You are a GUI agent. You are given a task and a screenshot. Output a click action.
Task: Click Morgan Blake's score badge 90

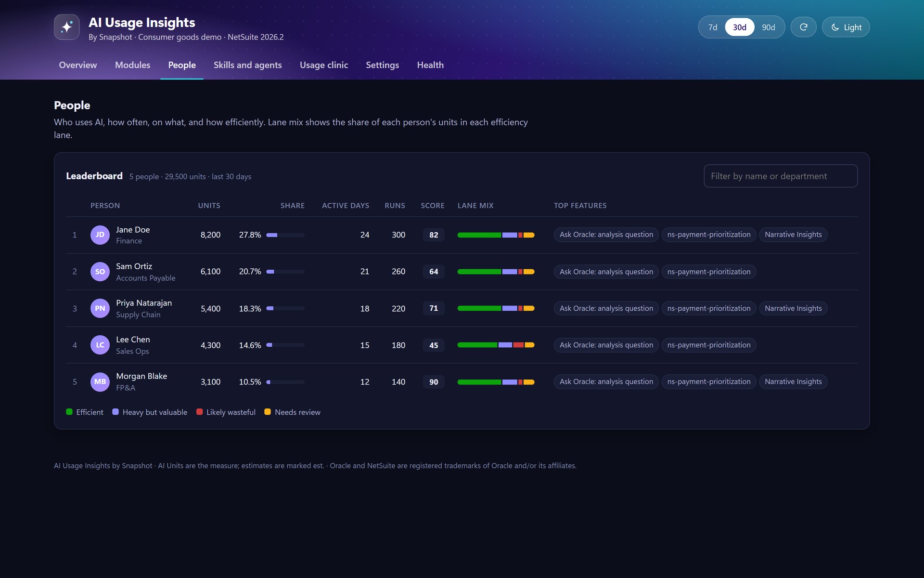click(434, 382)
